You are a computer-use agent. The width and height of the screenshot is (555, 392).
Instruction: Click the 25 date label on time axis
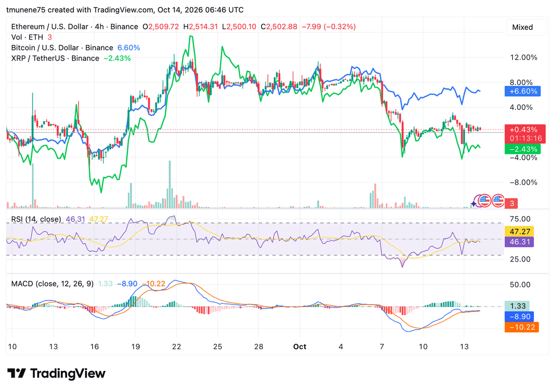[218, 347]
